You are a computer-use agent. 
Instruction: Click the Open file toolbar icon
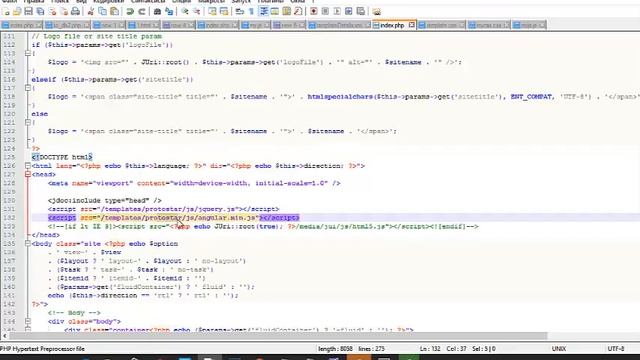[x=17, y=11]
